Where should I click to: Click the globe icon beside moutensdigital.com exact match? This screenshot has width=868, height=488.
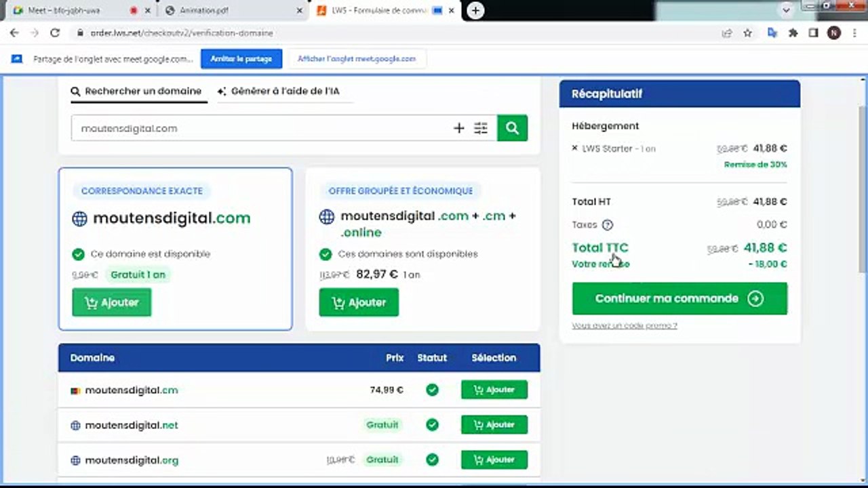click(80, 218)
